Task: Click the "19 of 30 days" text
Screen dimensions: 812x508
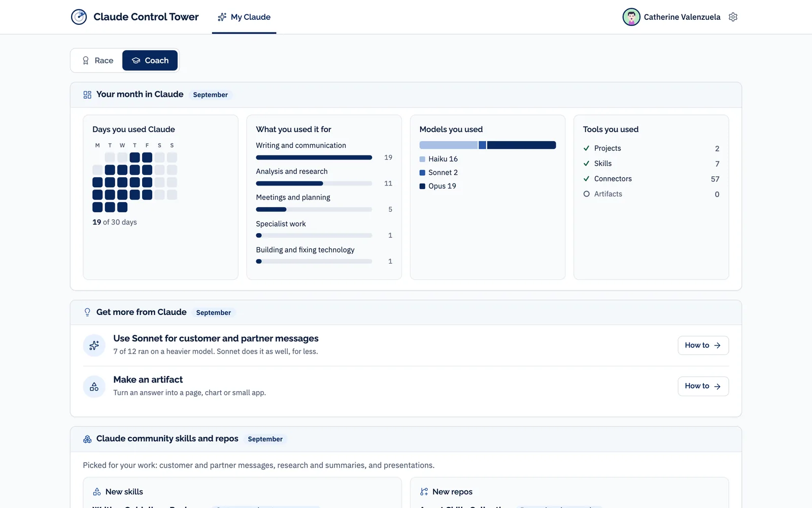Action: tap(115, 222)
